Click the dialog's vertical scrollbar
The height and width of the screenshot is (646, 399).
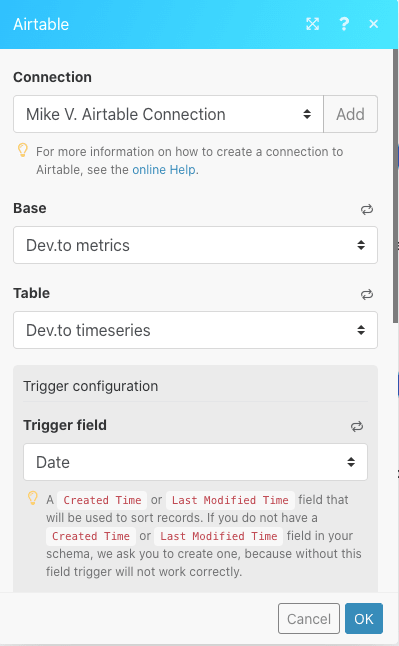pos(395,185)
